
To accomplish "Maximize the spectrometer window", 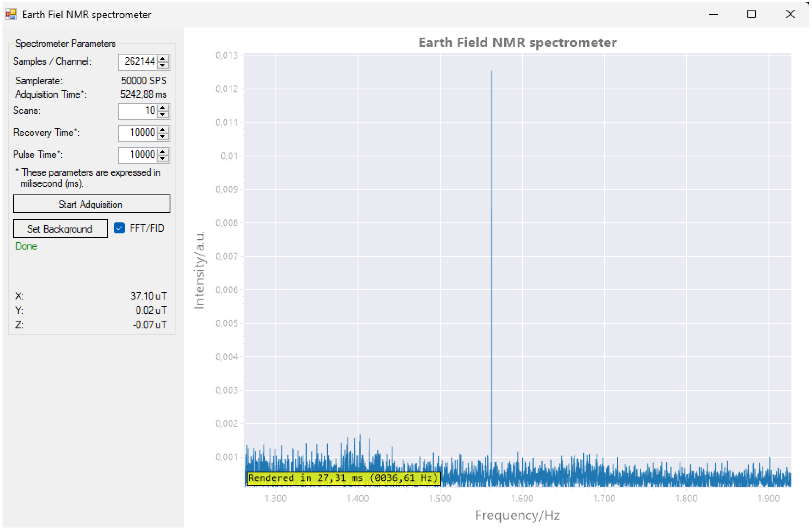I will click(751, 14).
